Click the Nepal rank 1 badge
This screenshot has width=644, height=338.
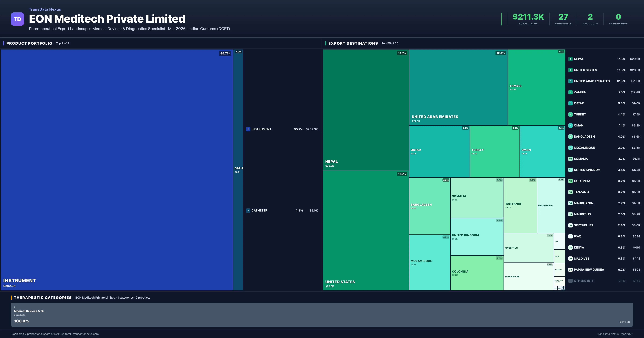(570, 59)
